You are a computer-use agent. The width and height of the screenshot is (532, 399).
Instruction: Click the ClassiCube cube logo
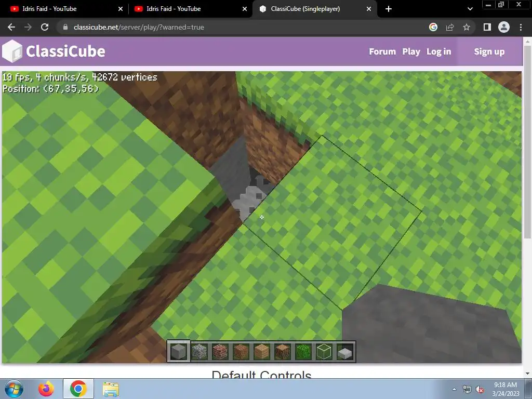[12, 51]
